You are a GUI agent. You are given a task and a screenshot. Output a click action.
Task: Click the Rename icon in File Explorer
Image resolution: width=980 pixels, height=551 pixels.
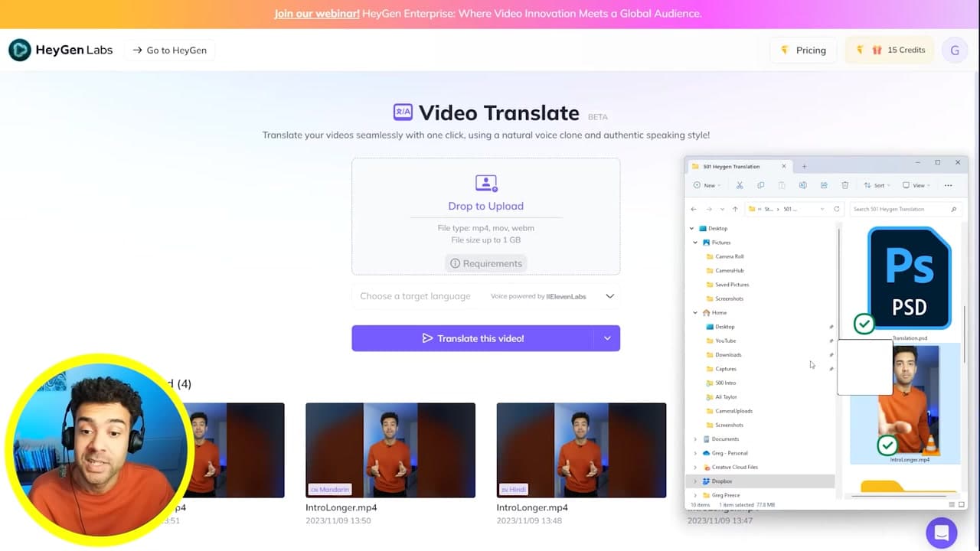[803, 185]
